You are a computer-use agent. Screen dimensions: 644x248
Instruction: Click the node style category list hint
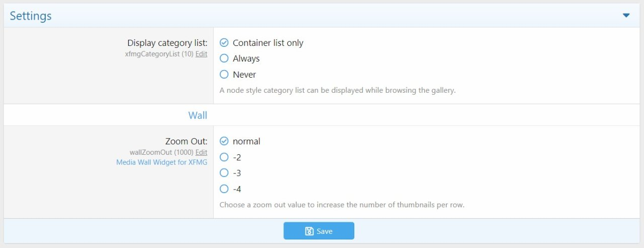click(x=338, y=91)
